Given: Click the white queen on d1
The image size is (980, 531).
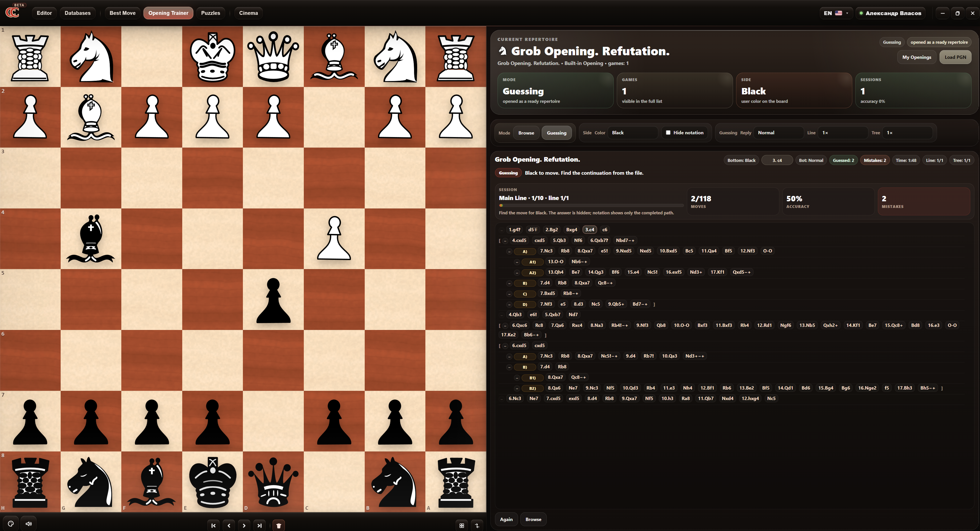Looking at the screenshot, I should pyautogui.click(x=273, y=56).
